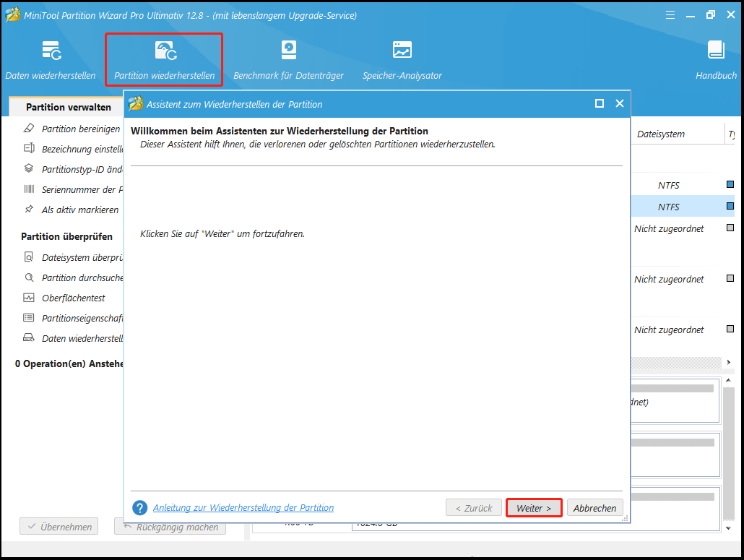Click the first Nicht zugeordnet color square

(730, 228)
